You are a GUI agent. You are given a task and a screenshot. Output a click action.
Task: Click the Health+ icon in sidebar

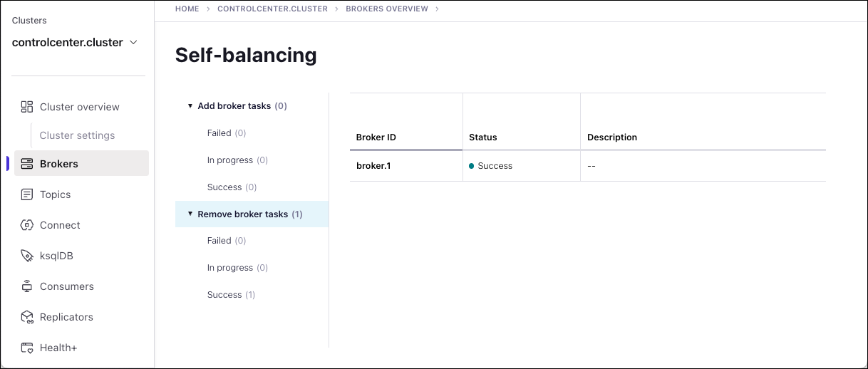coord(27,348)
